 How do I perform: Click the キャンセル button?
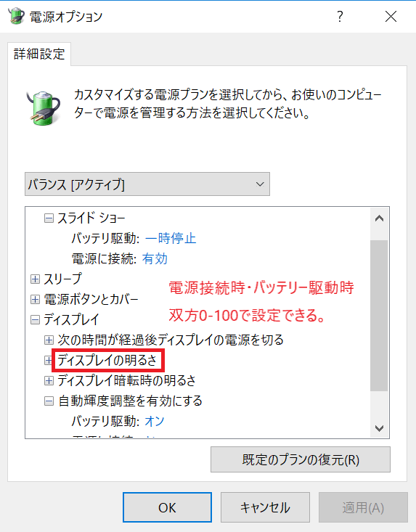265,507
